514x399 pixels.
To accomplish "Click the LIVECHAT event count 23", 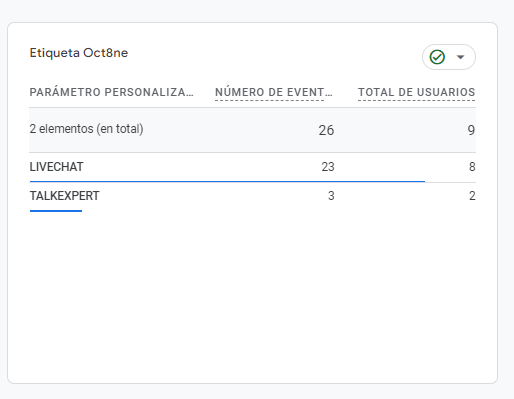I will click(328, 167).
